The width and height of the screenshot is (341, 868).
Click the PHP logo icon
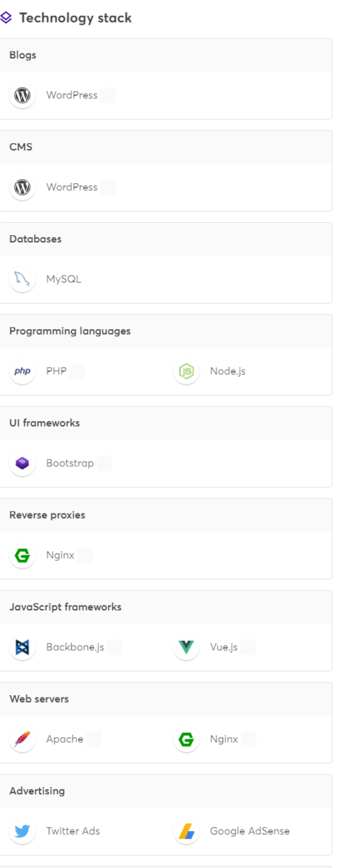click(x=22, y=371)
